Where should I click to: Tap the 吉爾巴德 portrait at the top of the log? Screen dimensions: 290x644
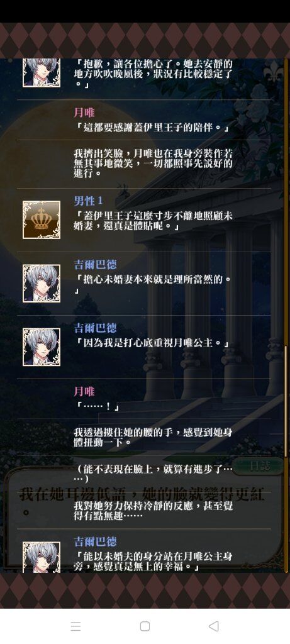41,72
